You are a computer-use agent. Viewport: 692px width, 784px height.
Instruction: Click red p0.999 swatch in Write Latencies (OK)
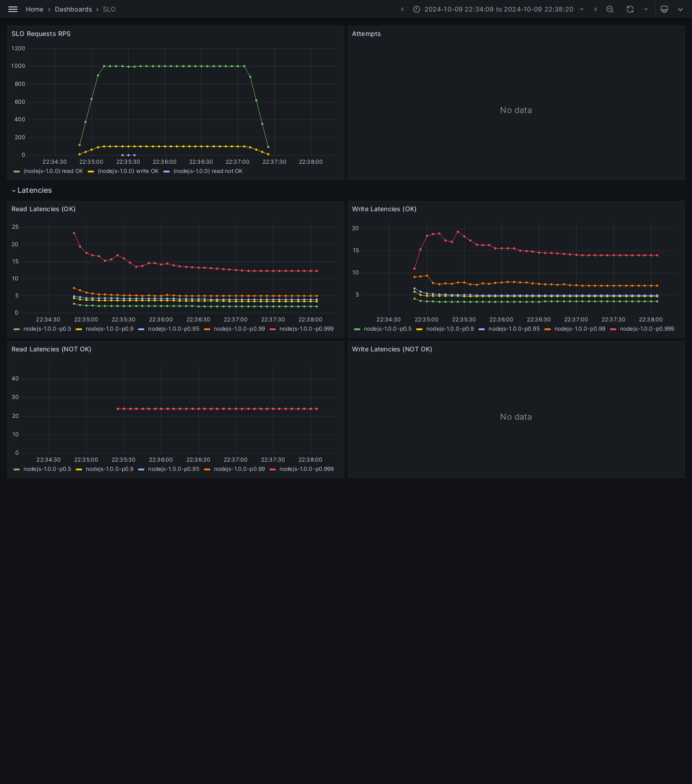tap(613, 329)
